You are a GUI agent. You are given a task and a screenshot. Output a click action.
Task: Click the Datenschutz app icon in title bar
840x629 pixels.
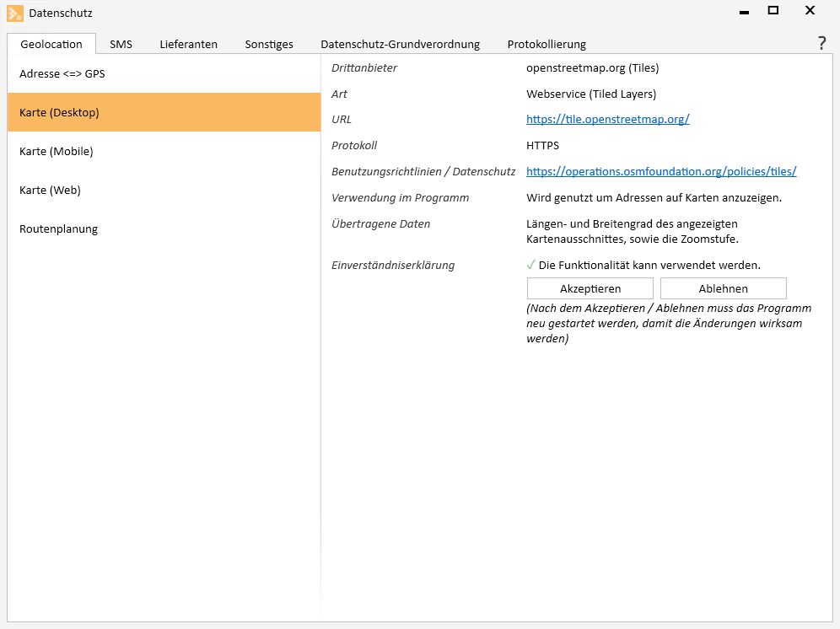tap(15, 13)
